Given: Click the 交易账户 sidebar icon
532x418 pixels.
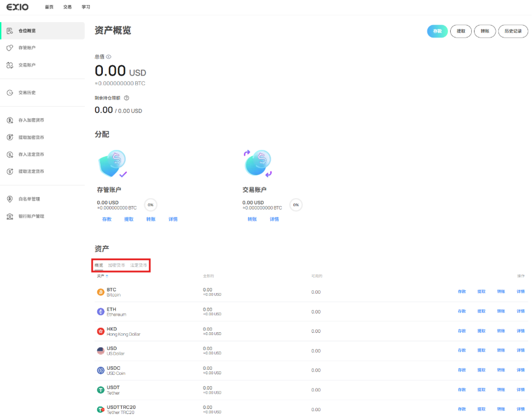Looking at the screenshot, I should point(10,65).
